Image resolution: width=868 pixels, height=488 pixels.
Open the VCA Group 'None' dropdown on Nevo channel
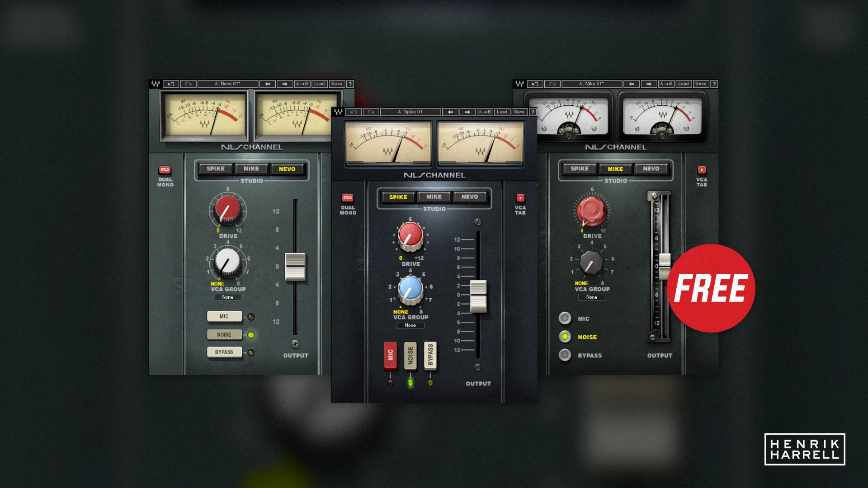coord(228,297)
